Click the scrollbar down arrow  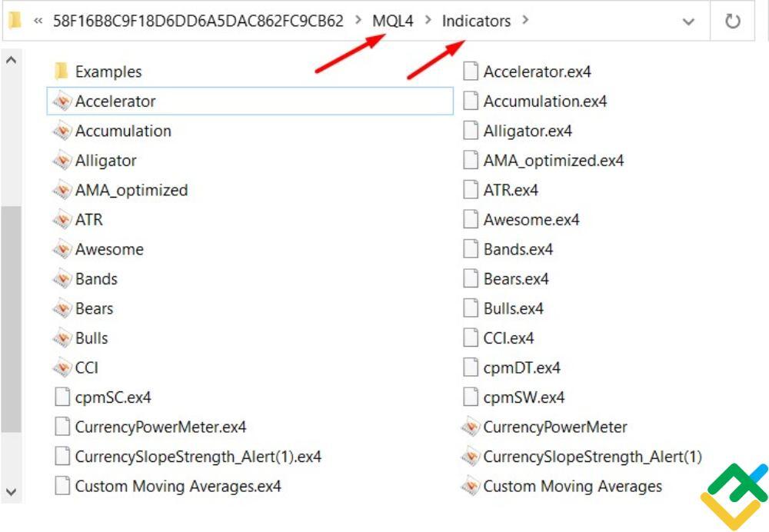point(11,492)
